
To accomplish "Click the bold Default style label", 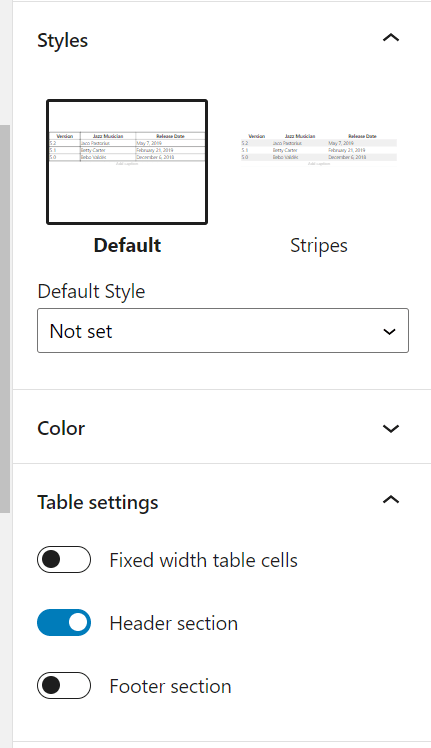I will 127,245.
